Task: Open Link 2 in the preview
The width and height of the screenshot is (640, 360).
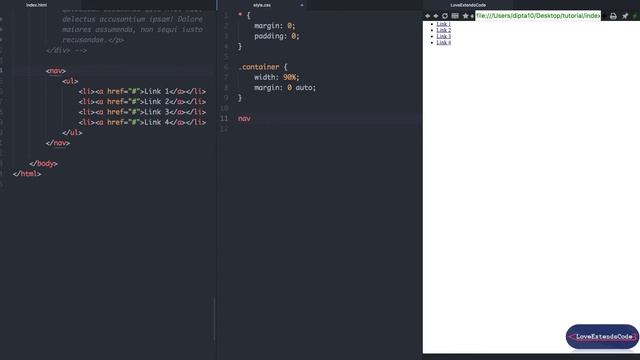Action: (x=444, y=30)
